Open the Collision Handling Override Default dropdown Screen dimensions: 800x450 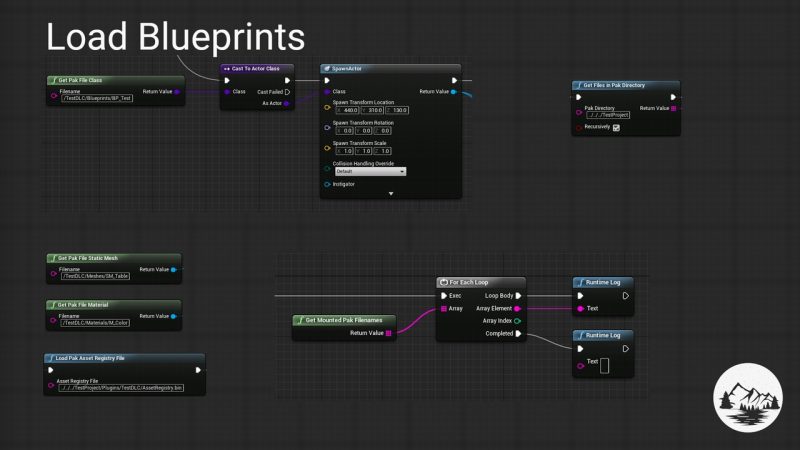(x=370, y=171)
